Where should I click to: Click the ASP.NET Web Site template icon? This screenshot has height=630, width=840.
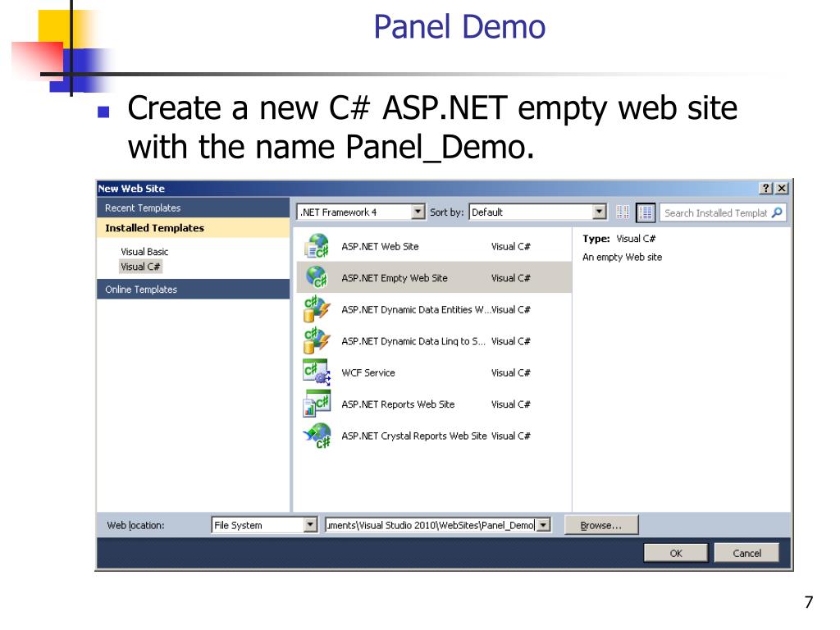(317, 246)
